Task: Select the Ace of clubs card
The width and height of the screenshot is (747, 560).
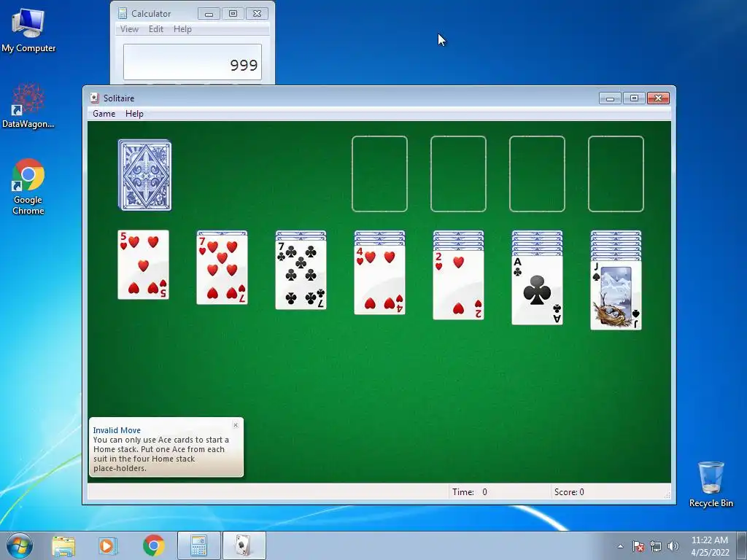Action: click(538, 290)
